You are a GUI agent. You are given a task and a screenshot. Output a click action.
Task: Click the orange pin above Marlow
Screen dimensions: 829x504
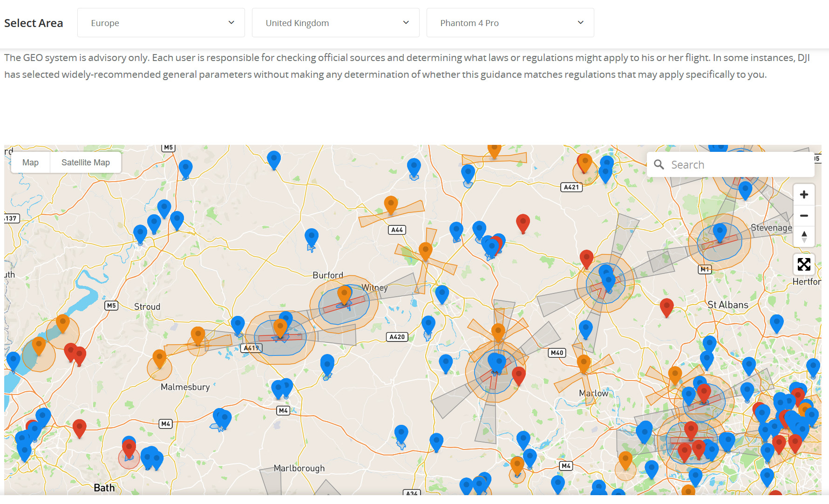click(x=584, y=364)
